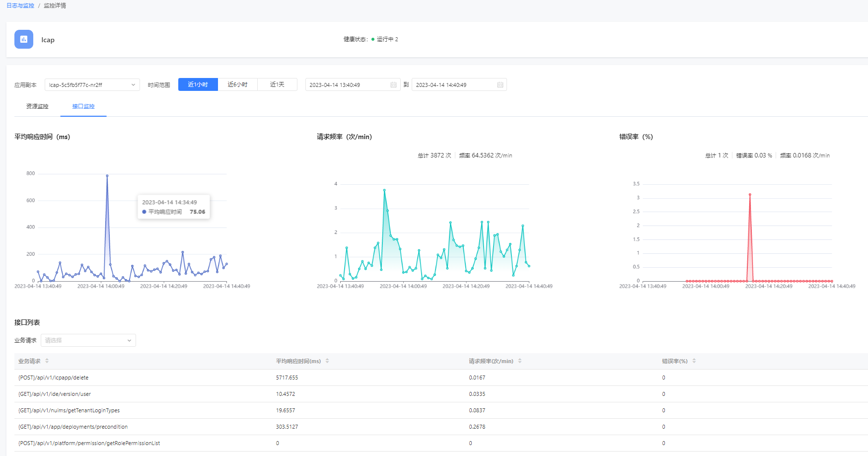The image size is (868, 456).
Task: Click response time chart peak near 800
Action: [x=107, y=175]
